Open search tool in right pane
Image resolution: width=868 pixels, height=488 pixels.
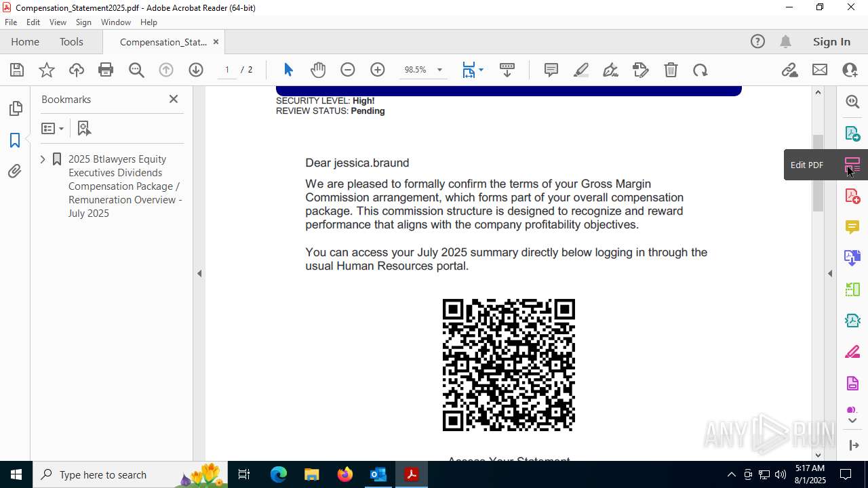coord(852,102)
